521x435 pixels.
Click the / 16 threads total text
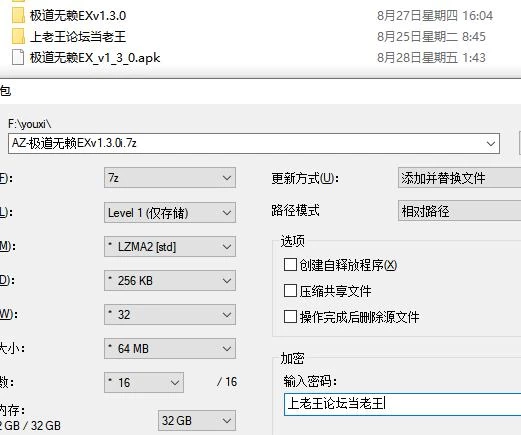[227, 382]
